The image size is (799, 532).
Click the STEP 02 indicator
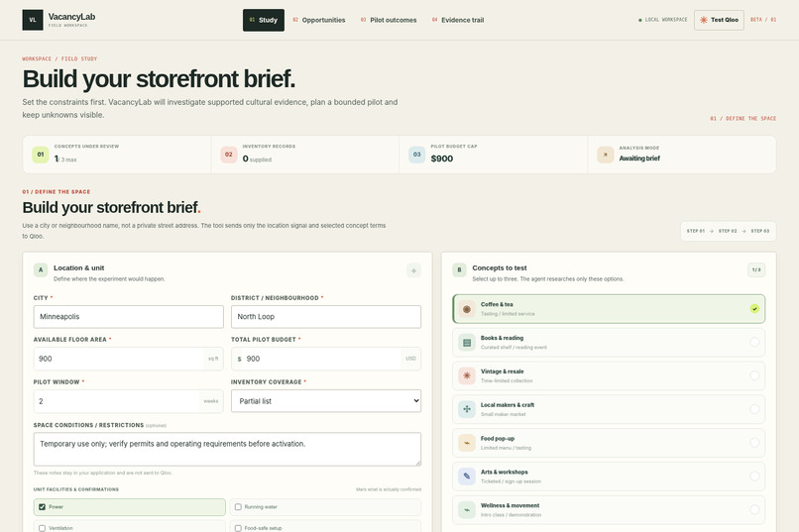(x=728, y=231)
